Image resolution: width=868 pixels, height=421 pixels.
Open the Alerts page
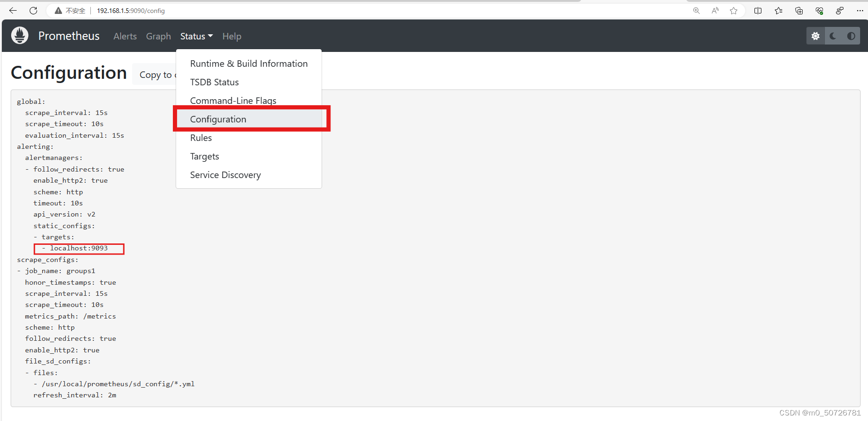pos(125,36)
